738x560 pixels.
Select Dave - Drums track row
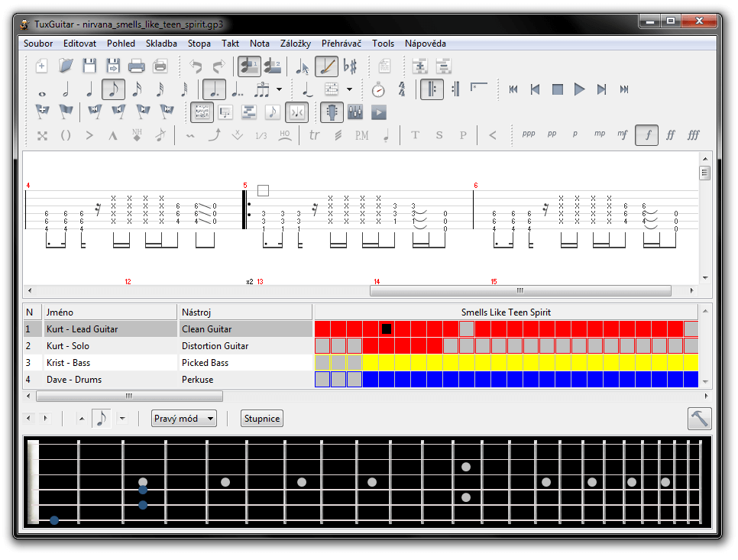[168, 379]
